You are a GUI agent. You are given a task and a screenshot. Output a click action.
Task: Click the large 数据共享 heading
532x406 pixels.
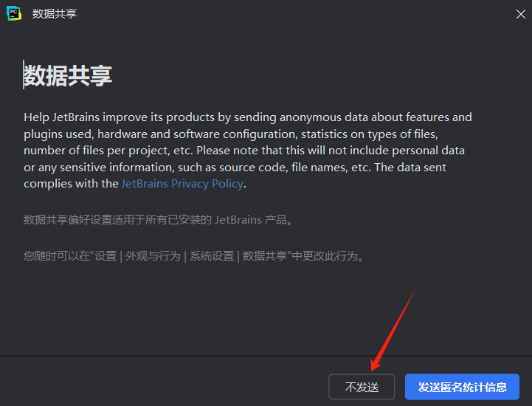point(68,75)
